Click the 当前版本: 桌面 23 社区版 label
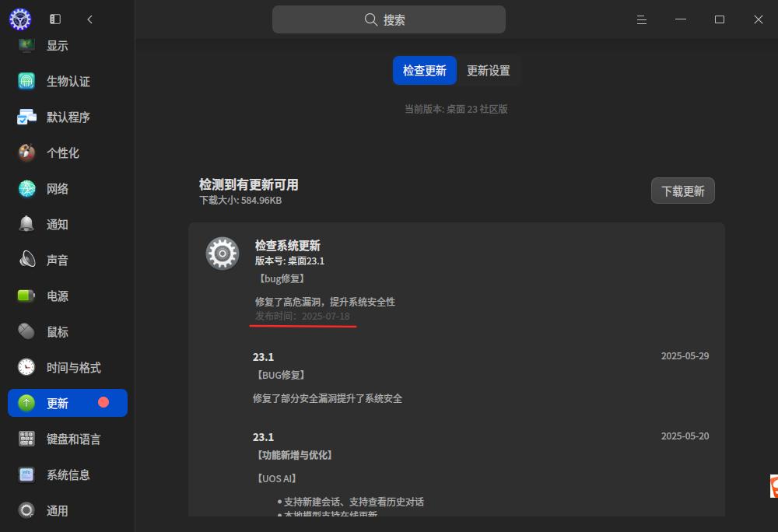Screen dimensions: 778x532 point(456,109)
